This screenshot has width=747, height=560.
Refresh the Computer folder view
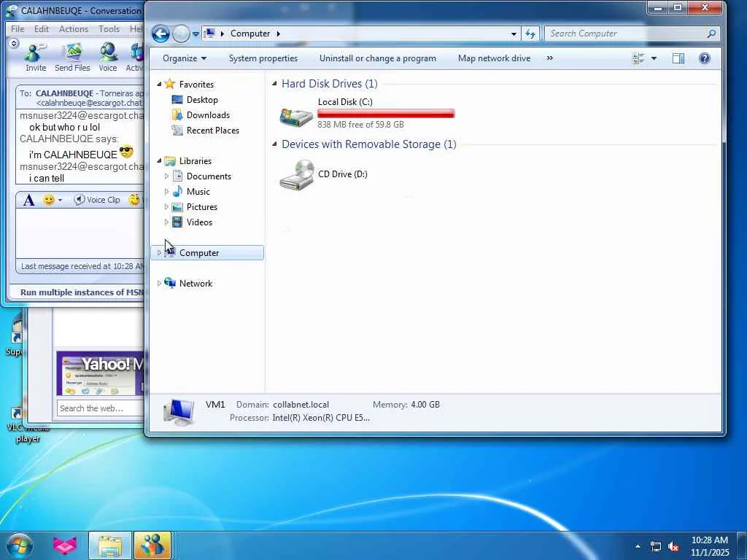tap(530, 34)
